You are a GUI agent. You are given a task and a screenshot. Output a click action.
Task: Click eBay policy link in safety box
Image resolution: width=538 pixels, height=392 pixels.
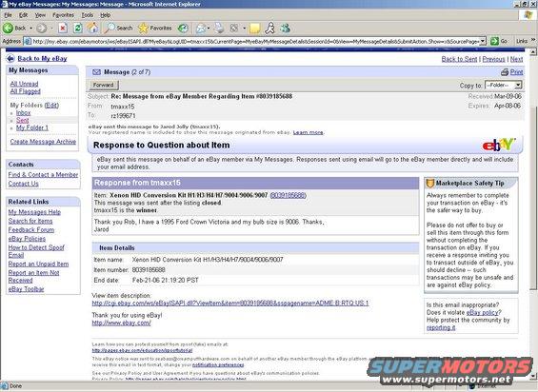point(482,312)
